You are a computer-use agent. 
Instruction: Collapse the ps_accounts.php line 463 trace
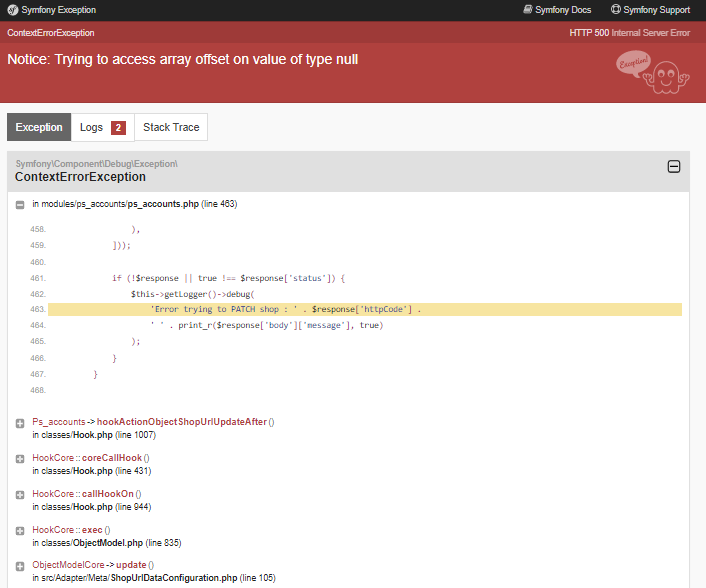20,205
